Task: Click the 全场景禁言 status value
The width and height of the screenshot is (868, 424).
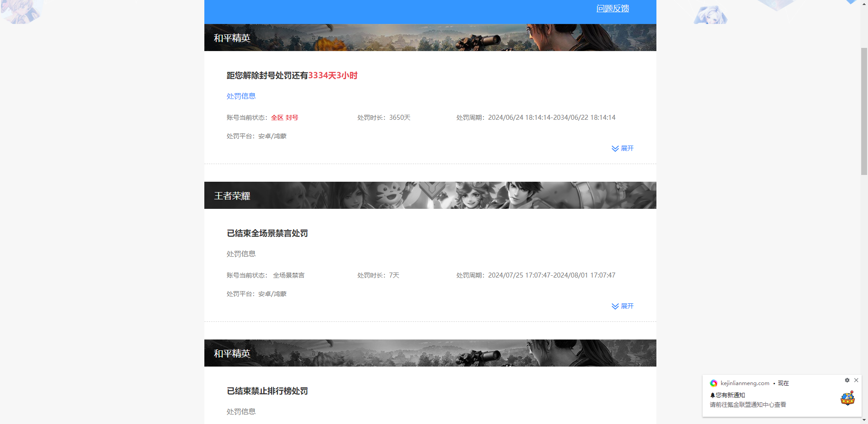Action: tap(288, 275)
